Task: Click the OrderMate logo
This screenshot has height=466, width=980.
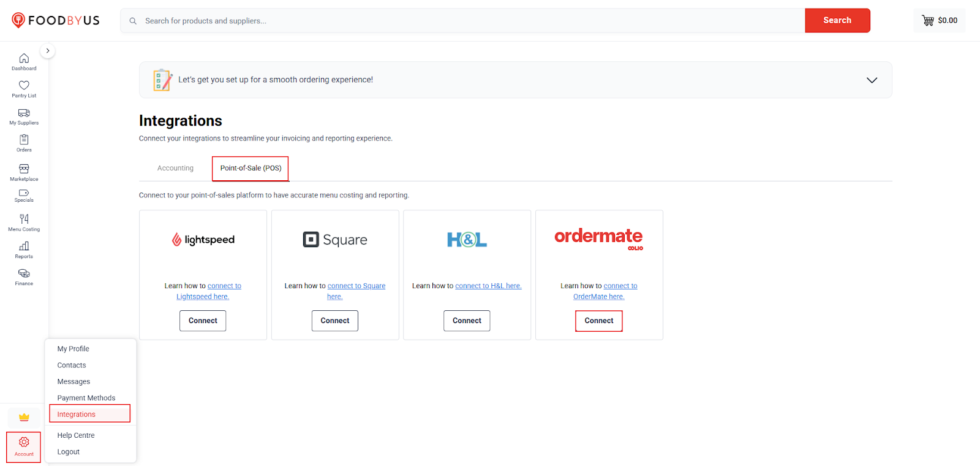Action: pyautogui.click(x=598, y=239)
